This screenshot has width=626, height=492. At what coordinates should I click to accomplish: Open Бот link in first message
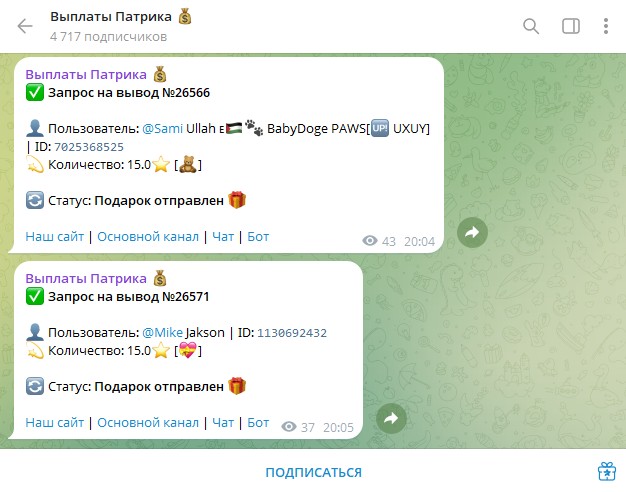[258, 237]
